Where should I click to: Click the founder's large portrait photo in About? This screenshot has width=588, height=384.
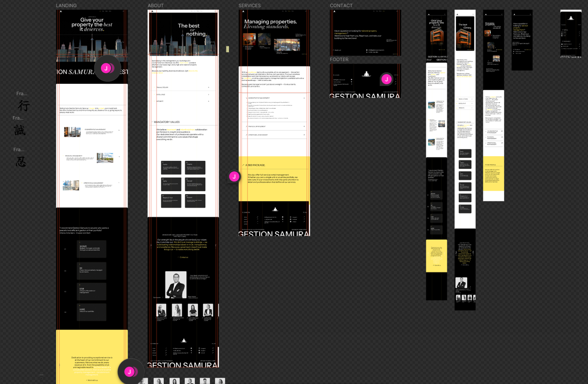point(176,285)
